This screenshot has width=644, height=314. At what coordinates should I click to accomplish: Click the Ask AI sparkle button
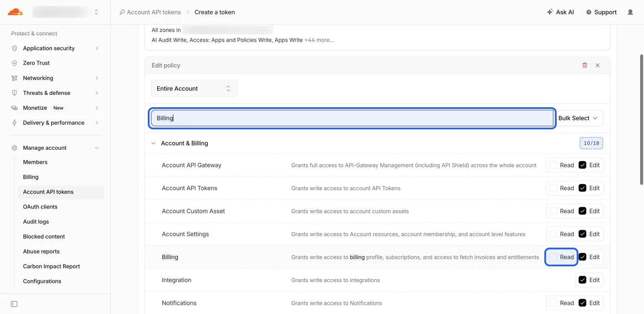pyautogui.click(x=561, y=12)
